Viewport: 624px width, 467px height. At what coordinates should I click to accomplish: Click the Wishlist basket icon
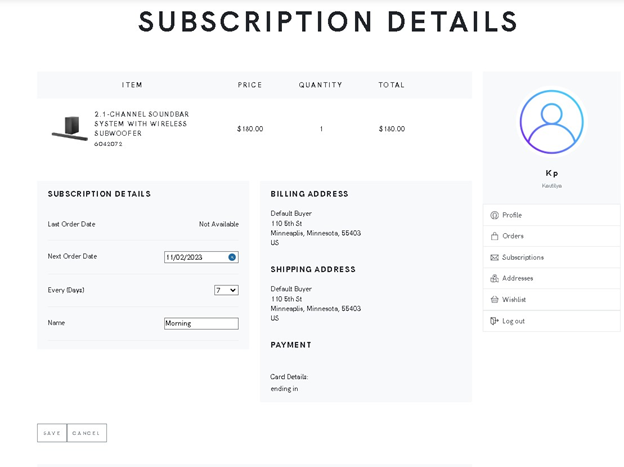click(494, 299)
